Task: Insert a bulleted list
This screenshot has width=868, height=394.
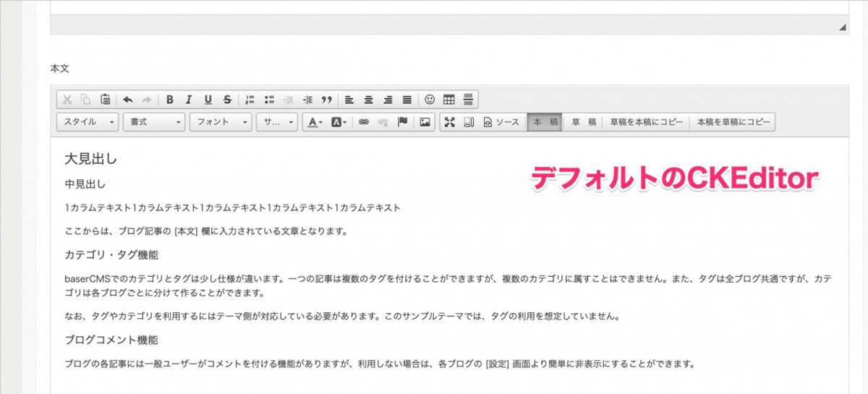Action: (269, 100)
